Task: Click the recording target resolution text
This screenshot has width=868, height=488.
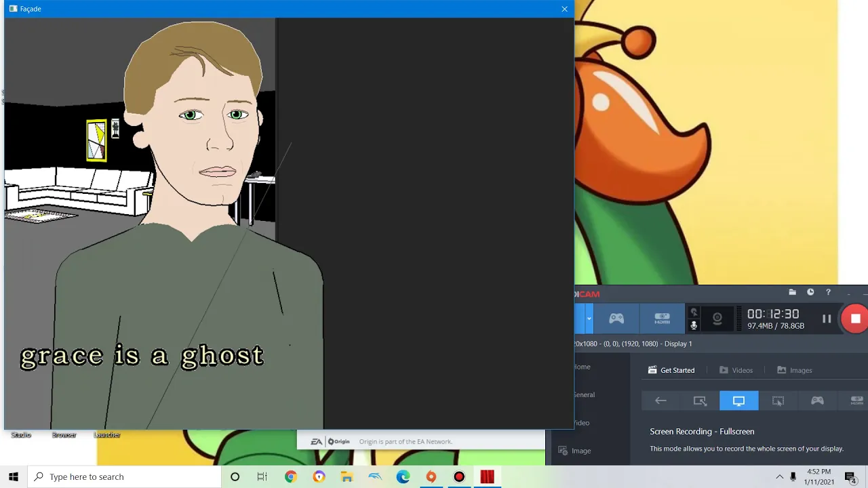Action: (x=633, y=344)
